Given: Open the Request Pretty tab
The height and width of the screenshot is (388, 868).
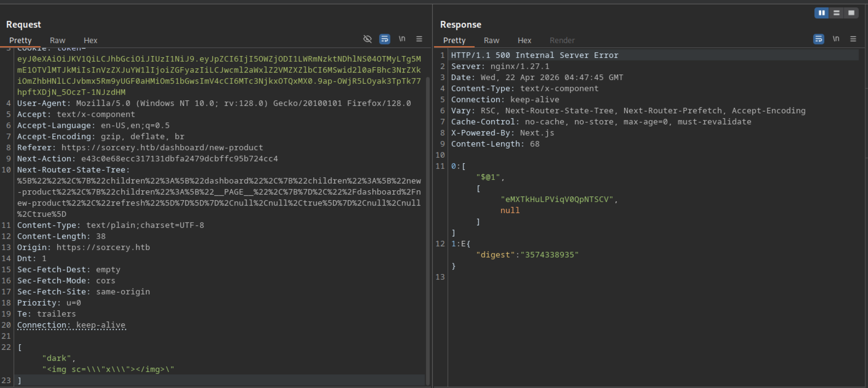Looking at the screenshot, I should 20,40.
